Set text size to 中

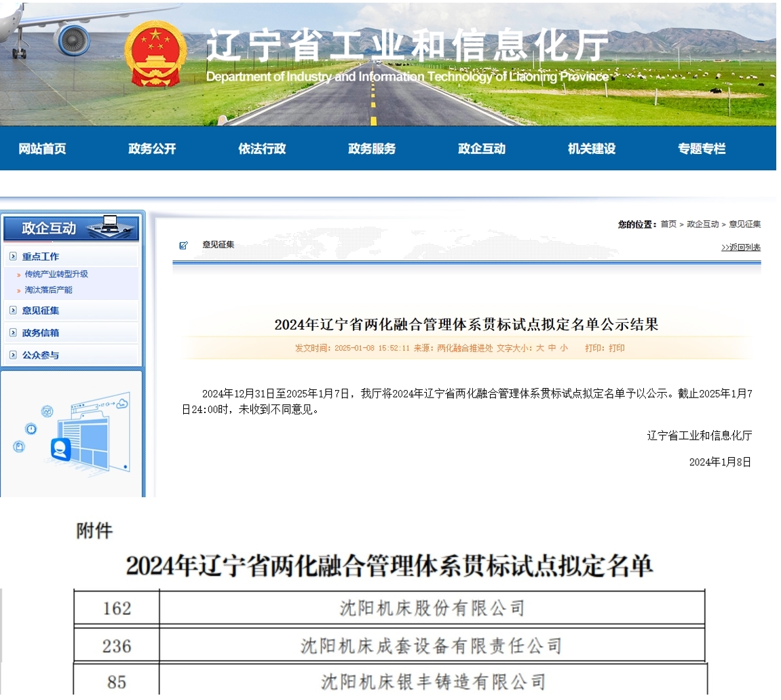(552, 348)
